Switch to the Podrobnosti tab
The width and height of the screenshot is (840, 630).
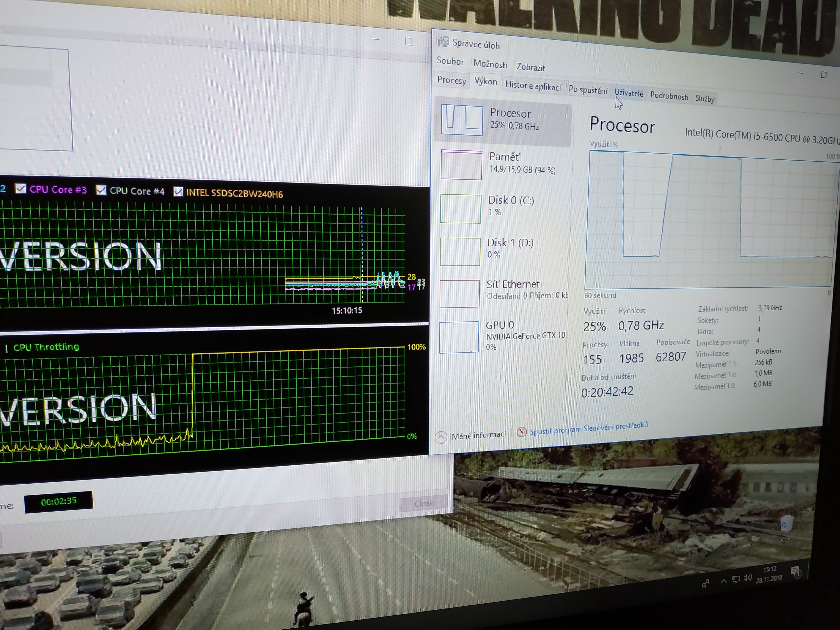(669, 96)
